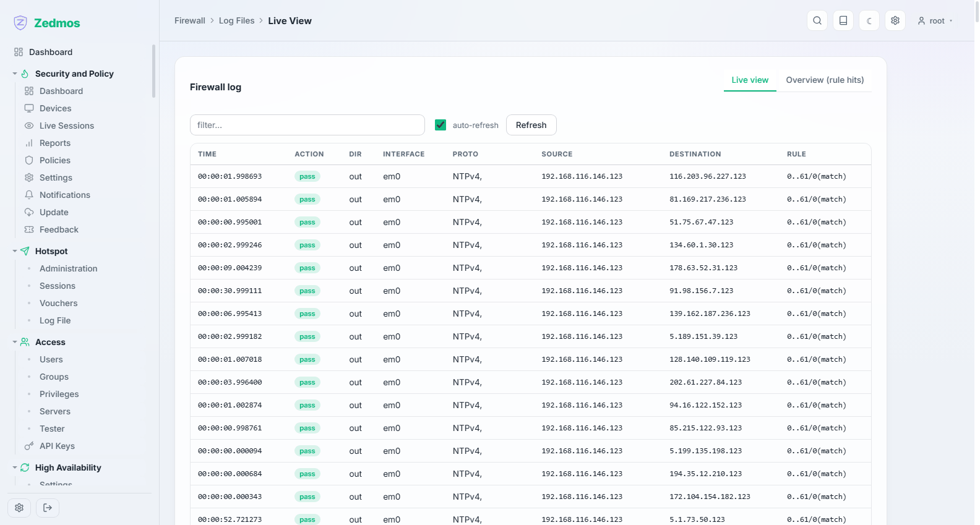The width and height of the screenshot is (980, 525).
Task: Click destination 116.203.96.227.123
Action: coord(708,176)
